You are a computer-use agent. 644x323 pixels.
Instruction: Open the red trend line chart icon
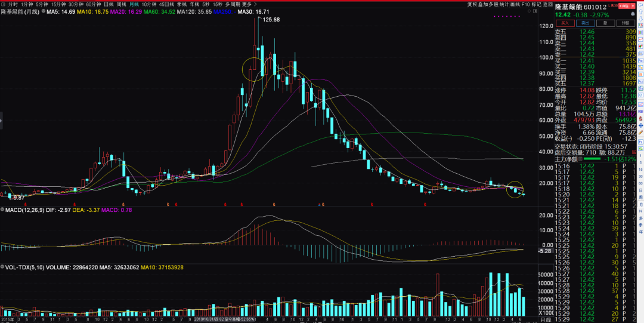pos(640,39)
